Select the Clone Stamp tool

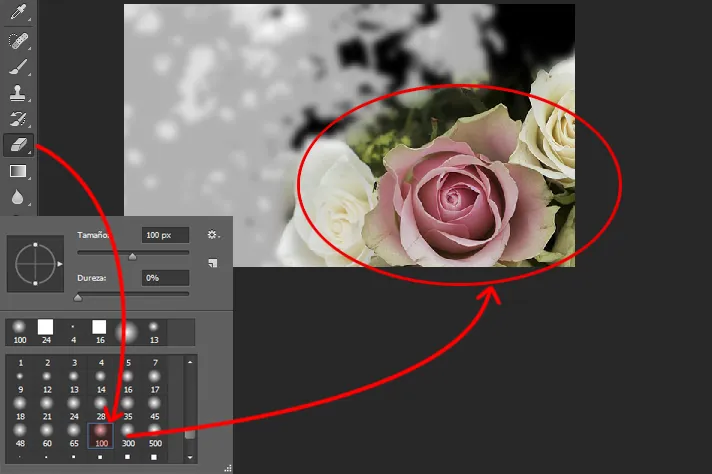coord(17,93)
